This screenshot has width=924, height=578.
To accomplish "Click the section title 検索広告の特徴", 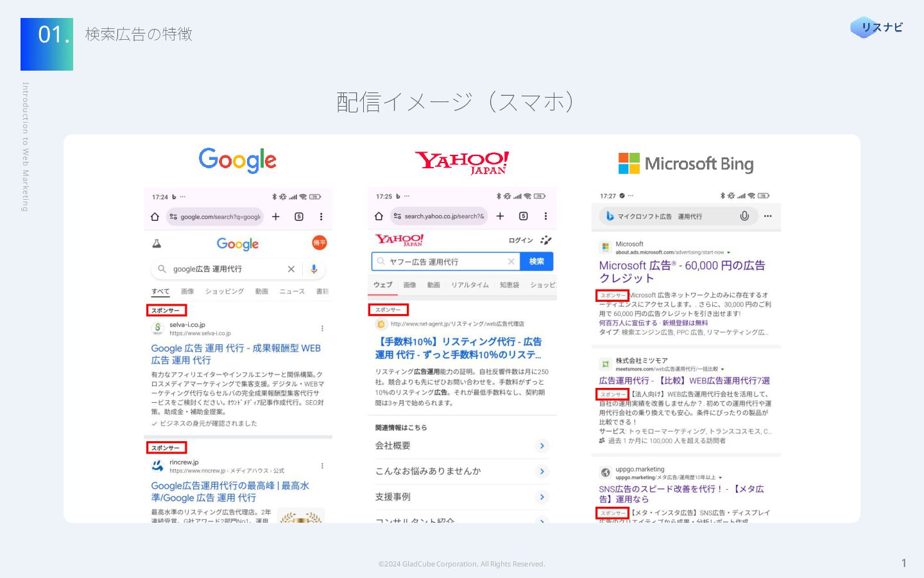I will [139, 34].
